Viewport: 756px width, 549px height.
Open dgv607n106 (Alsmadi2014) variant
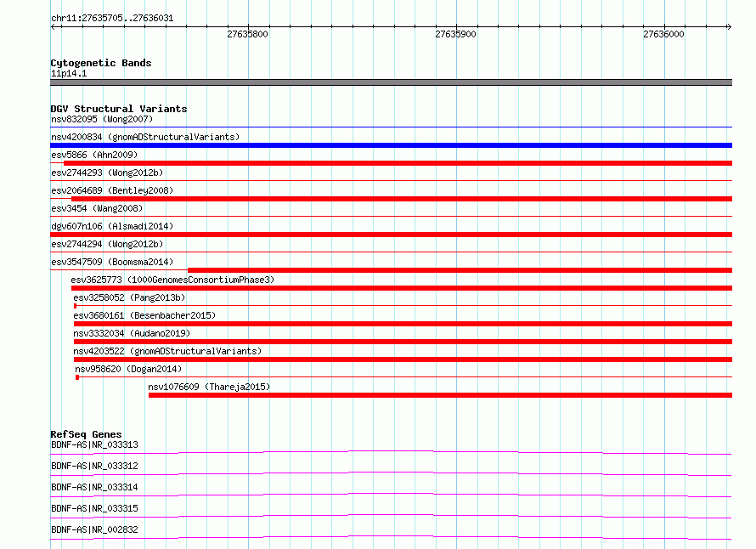112,226
